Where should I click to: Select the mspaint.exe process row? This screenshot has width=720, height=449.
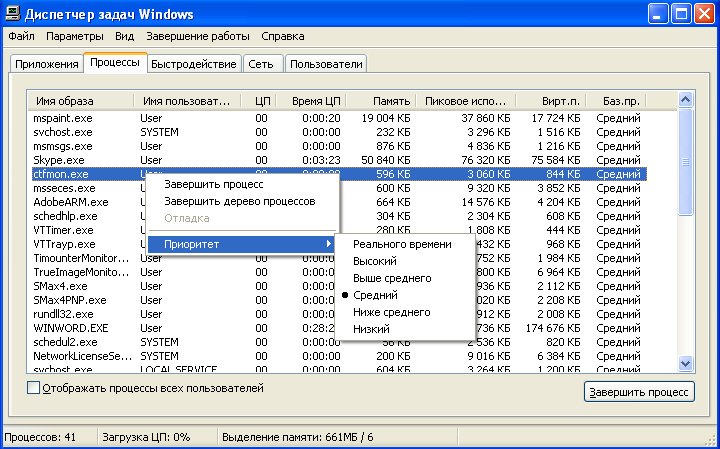click(338, 118)
